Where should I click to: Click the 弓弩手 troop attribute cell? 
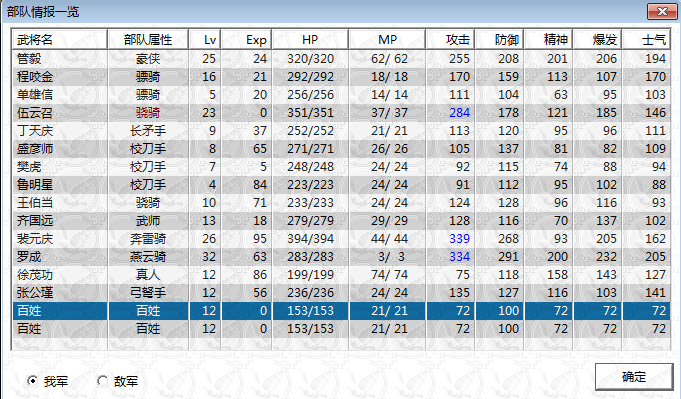(x=148, y=293)
